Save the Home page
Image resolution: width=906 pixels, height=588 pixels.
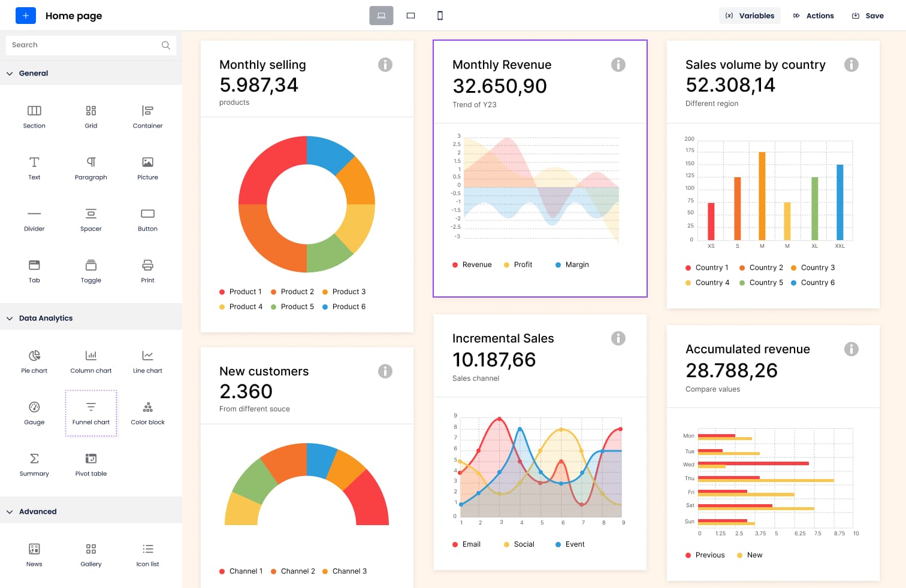[867, 16]
